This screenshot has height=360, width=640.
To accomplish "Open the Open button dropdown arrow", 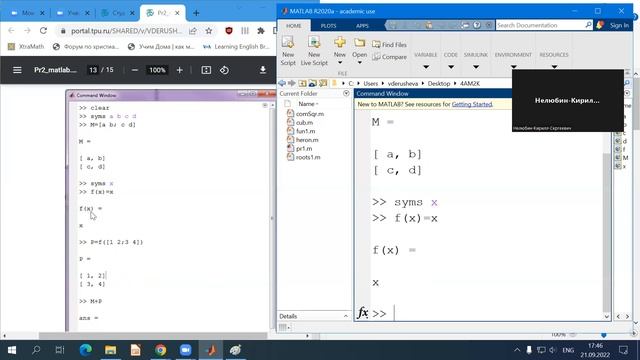I will (359, 63).
